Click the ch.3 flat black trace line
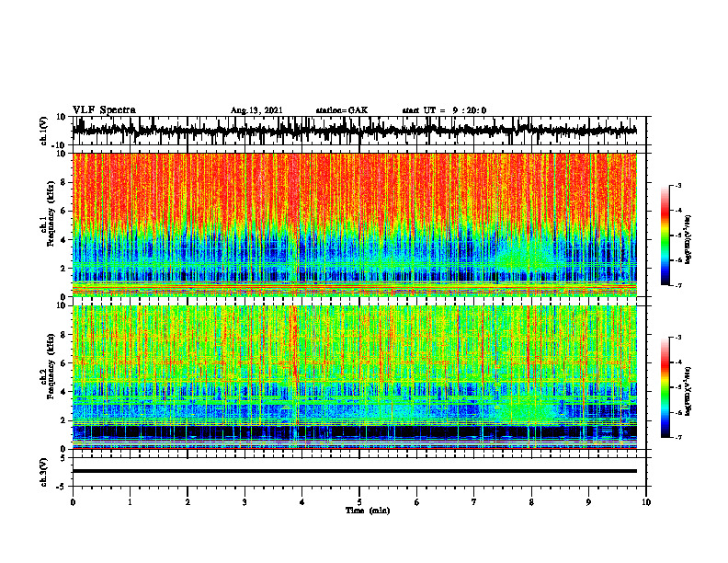The height and width of the screenshot is (563, 728). pos(354,471)
